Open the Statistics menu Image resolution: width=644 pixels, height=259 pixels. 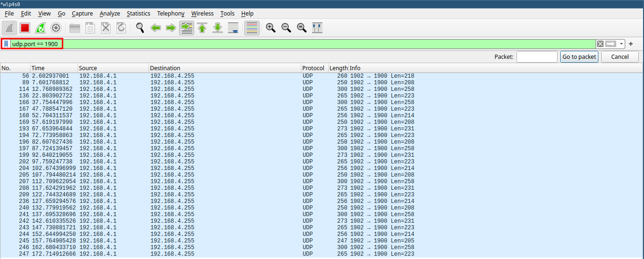[x=138, y=14]
